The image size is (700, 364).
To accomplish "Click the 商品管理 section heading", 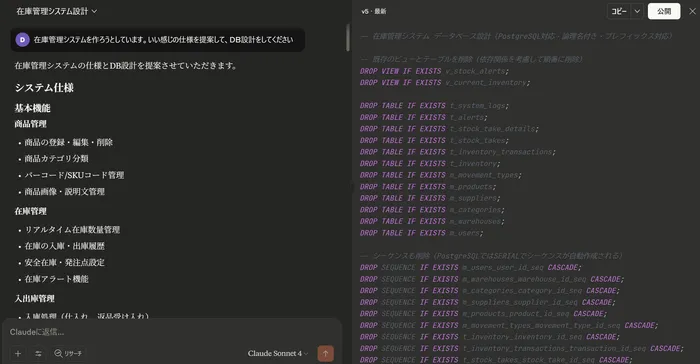I will pyautogui.click(x=30, y=124).
